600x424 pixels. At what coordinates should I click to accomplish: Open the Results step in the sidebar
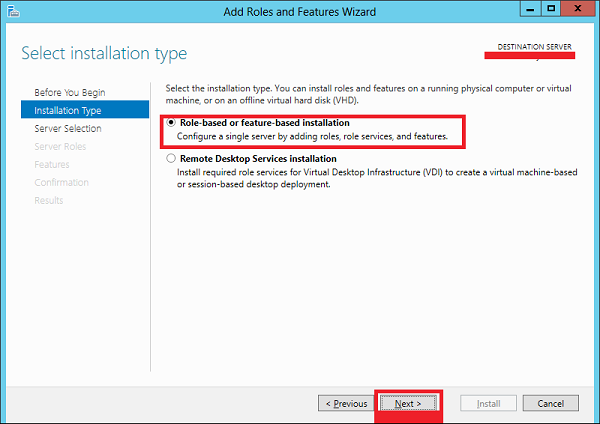click(x=49, y=201)
